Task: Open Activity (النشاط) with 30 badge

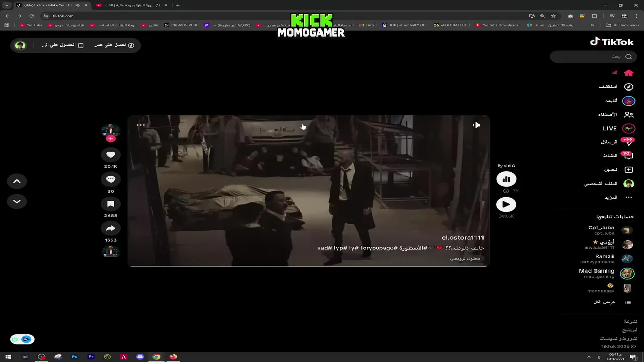Action: 618,156
